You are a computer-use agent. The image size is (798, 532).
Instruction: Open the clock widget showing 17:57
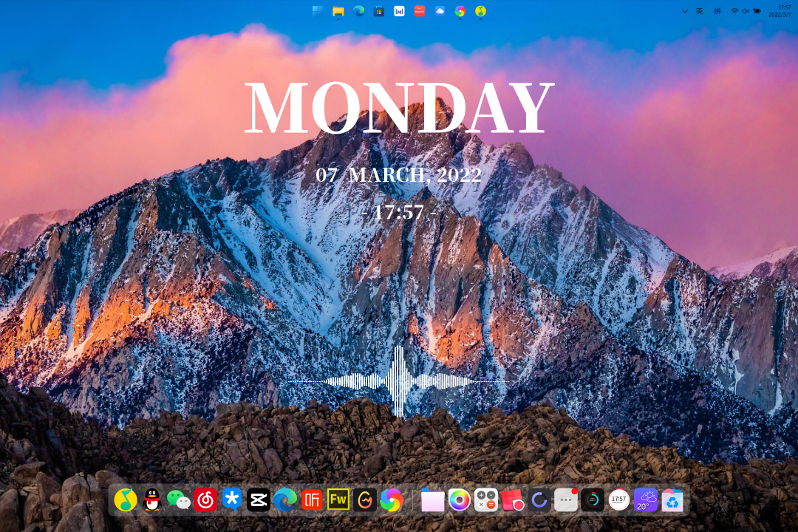[x=621, y=500]
